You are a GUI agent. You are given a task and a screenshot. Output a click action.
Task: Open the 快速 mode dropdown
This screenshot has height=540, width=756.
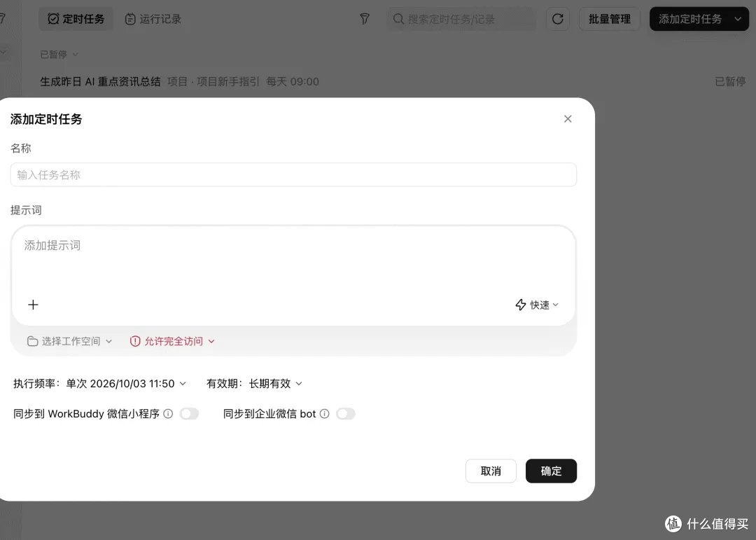point(537,305)
